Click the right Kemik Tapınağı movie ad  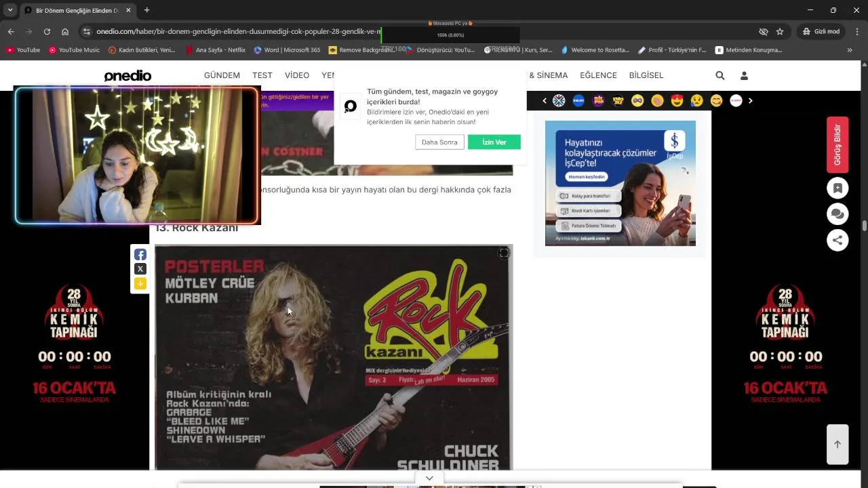(x=785, y=344)
